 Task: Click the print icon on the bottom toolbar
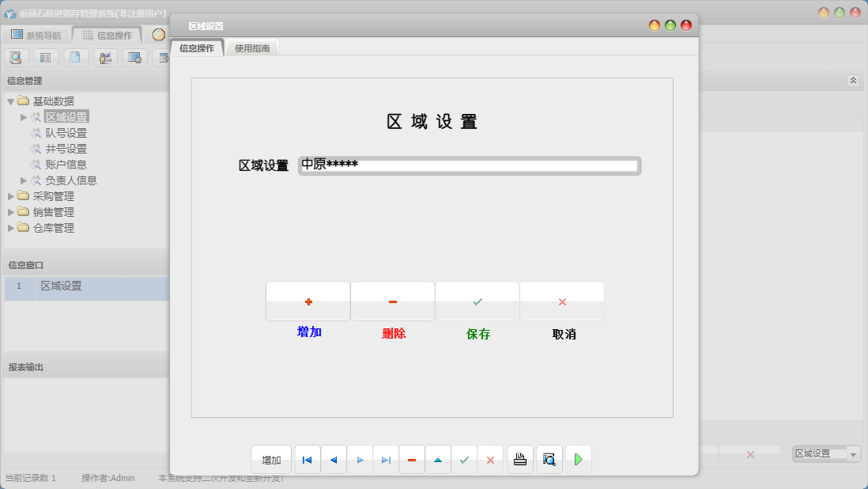click(519, 459)
